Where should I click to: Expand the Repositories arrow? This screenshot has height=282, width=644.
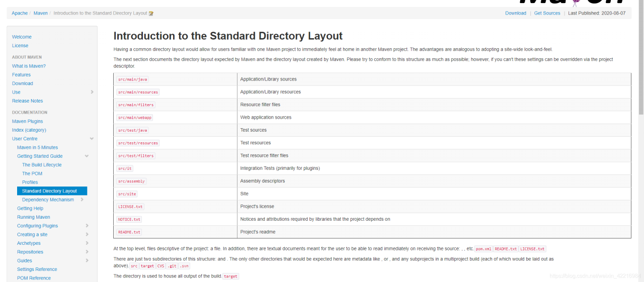[x=87, y=252]
